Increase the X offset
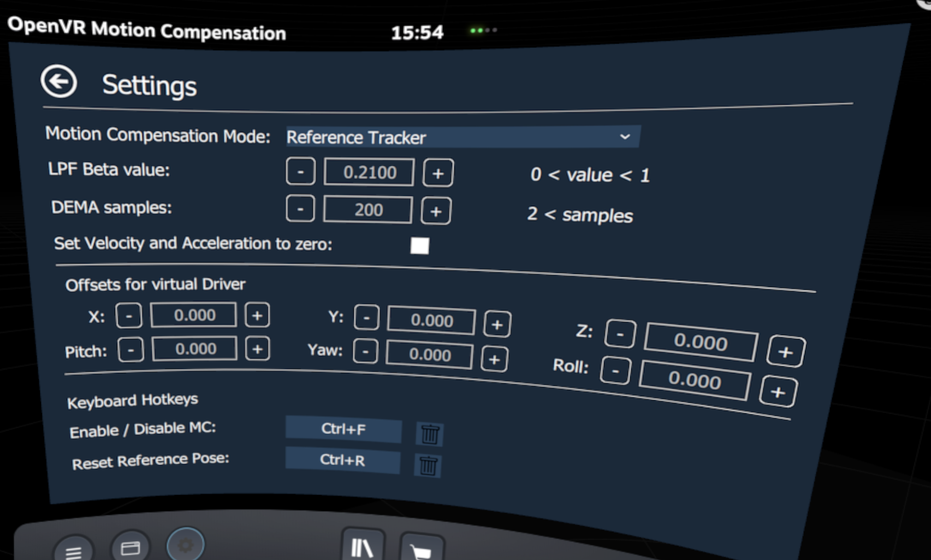931x560 pixels. [x=257, y=315]
